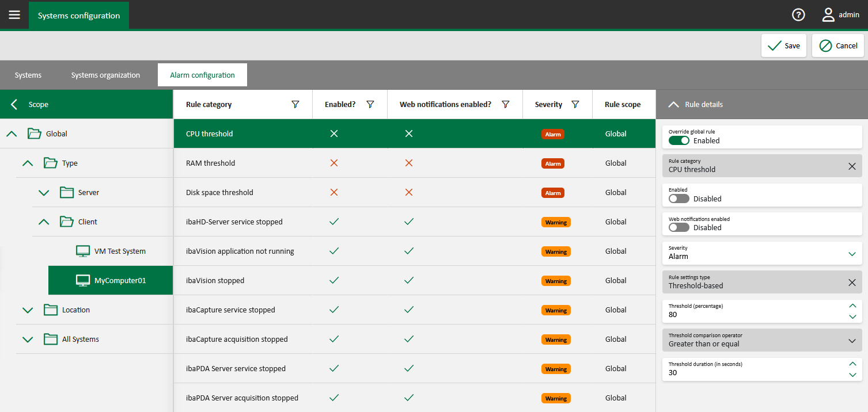Open the Threshold comparison operator dropdown

pos(852,341)
